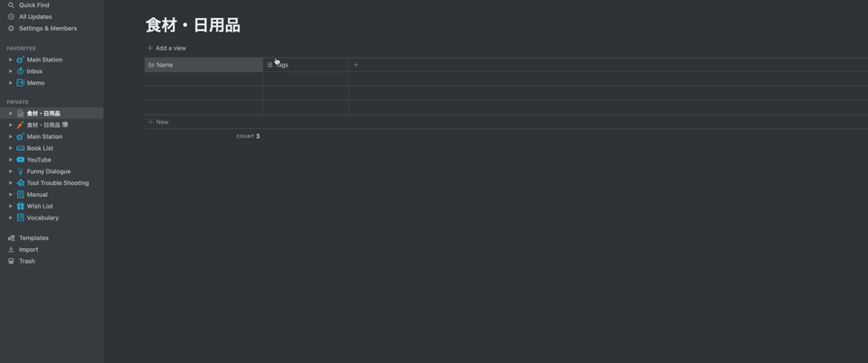Viewport: 868px width, 363px height.
Task: Click the Import download icon
Action: click(x=11, y=250)
